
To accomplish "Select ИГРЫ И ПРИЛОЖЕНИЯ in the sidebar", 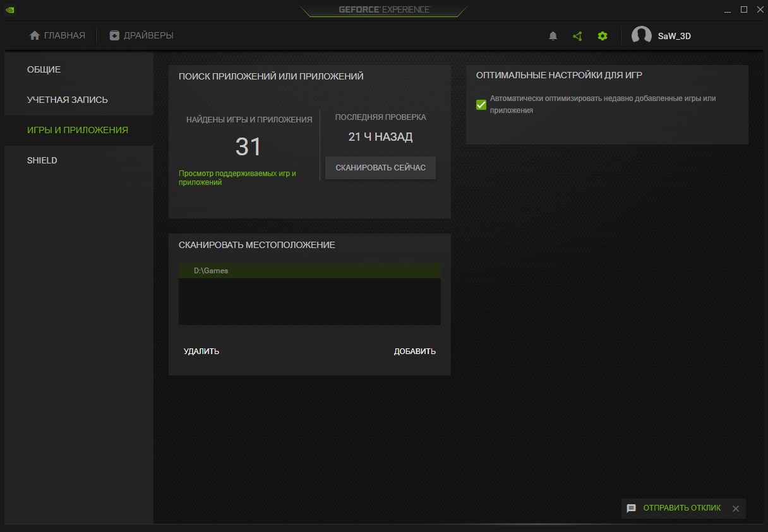I will [x=79, y=130].
